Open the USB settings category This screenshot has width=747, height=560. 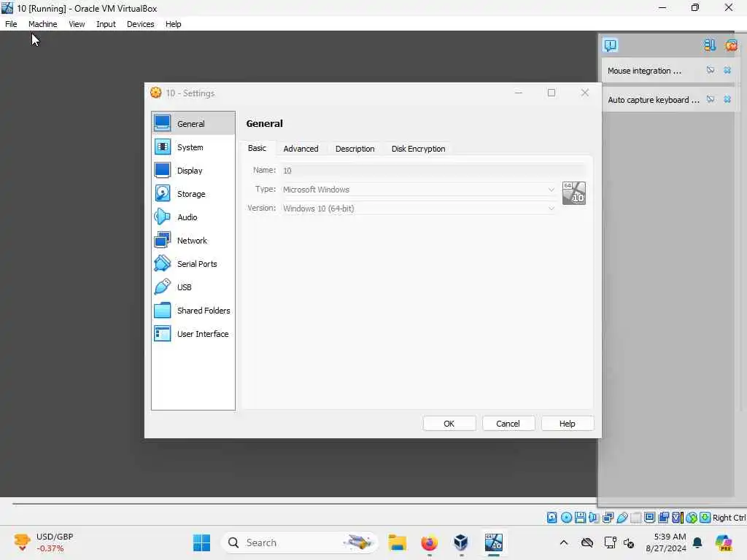point(193,287)
